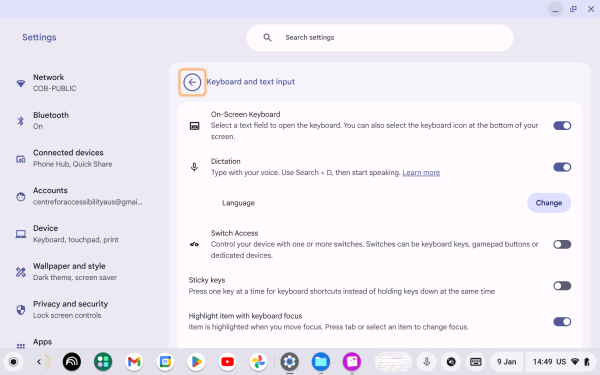Click the Settings gear on the shelf

point(290,362)
